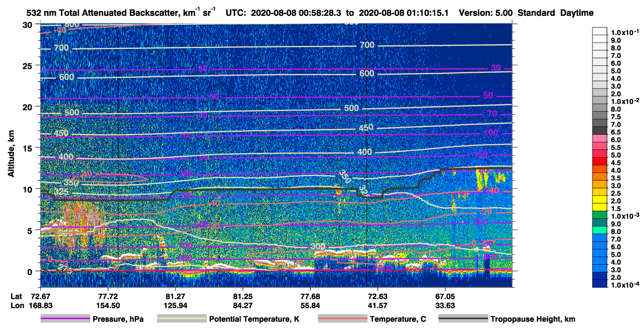The width and height of the screenshot is (644, 330).
Task: Click latitude value 77.72
Action: pyautogui.click(x=107, y=296)
